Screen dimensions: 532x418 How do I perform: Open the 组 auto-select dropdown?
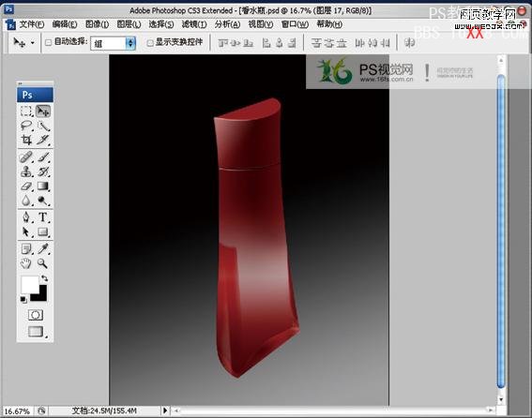pos(113,43)
